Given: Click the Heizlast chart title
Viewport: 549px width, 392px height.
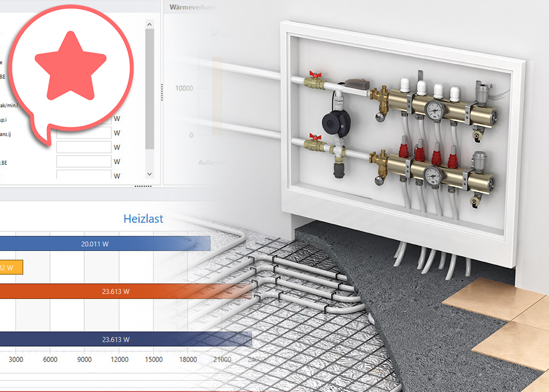Looking at the screenshot, I should [143, 219].
